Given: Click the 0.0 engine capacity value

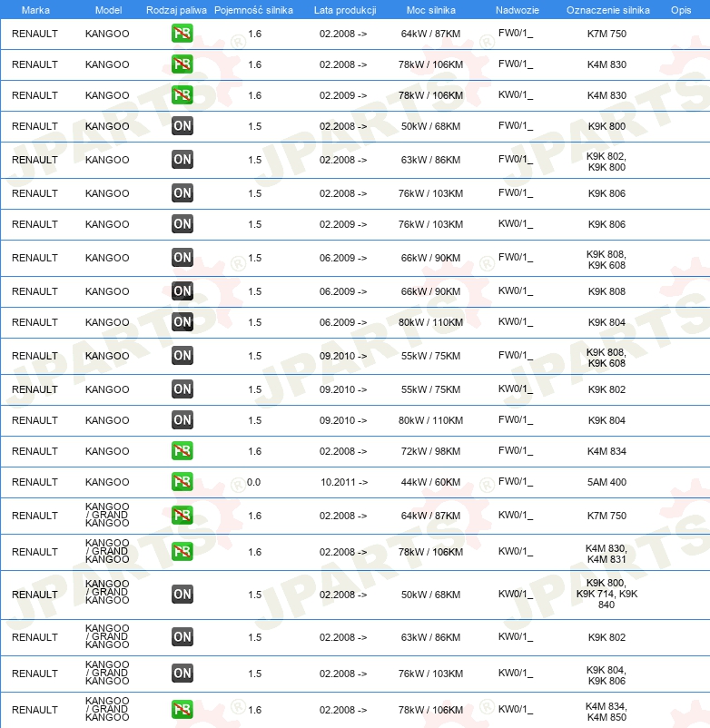Looking at the screenshot, I should [x=253, y=482].
